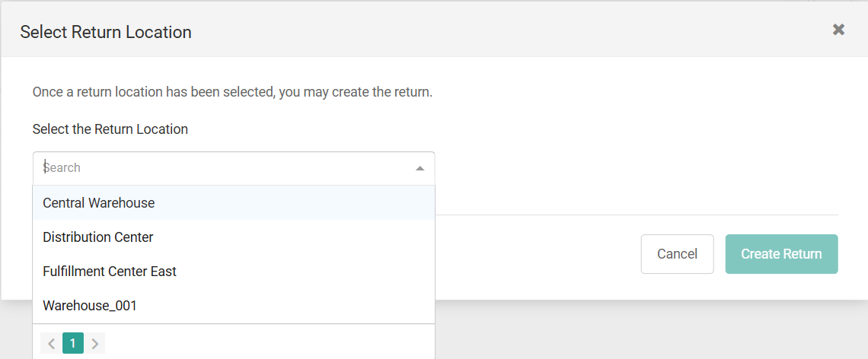Image resolution: width=868 pixels, height=359 pixels.
Task: Click the gray backdrop below the dialog
Action: click(x=647, y=331)
